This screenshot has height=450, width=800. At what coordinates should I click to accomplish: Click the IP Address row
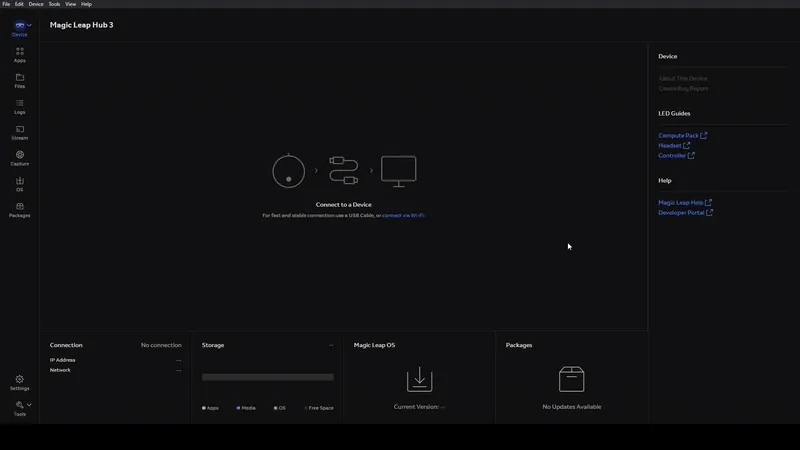point(115,360)
